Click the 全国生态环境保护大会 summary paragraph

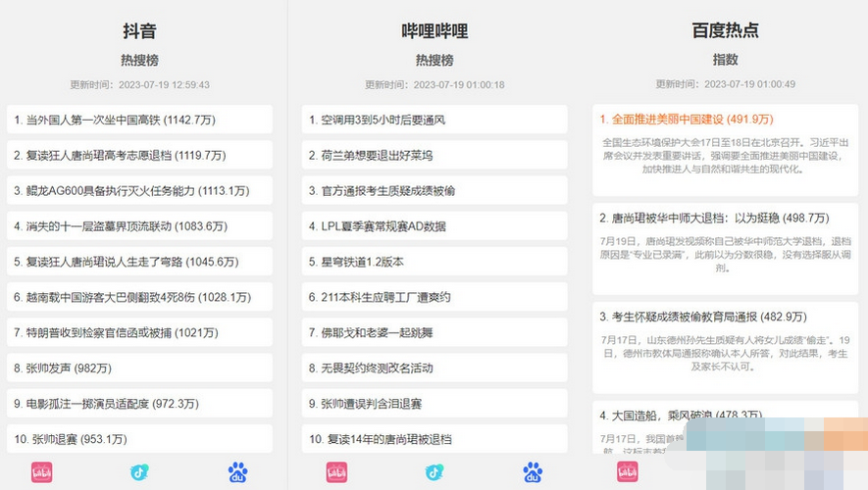click(x=725, y=156)
